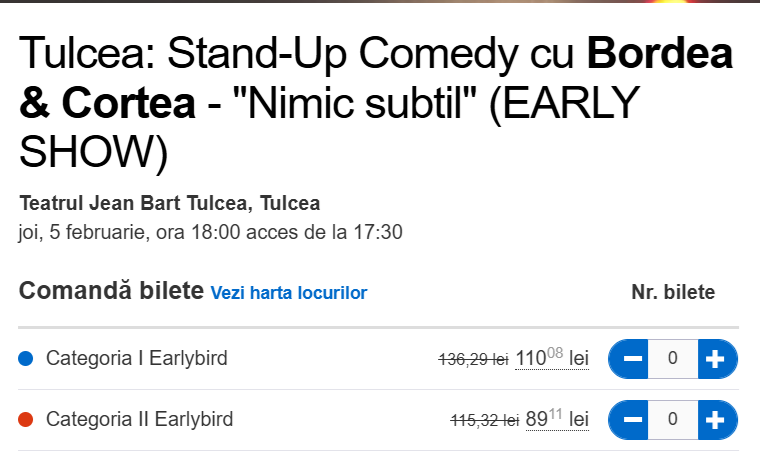Screen dimensions: 760x459
Task: Click the crossed-out 136,29 lei price
Action: click(x=473, y=359)
